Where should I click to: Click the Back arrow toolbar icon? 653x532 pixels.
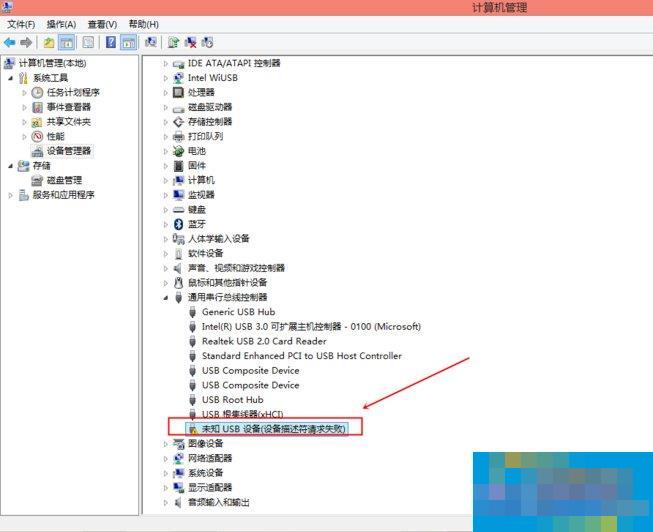click(10, 42)
